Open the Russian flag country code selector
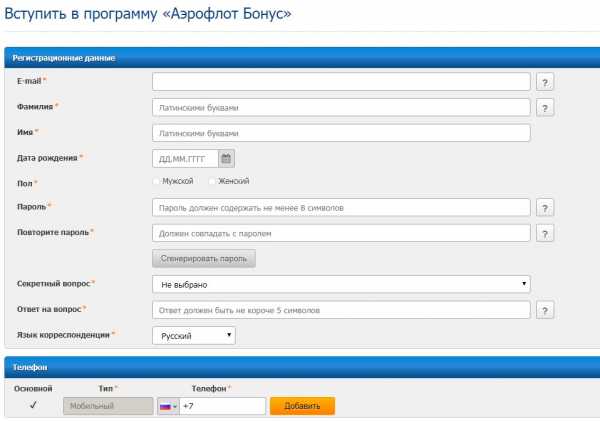This screenshot has height=422, width=600. (x=167, y=406)
